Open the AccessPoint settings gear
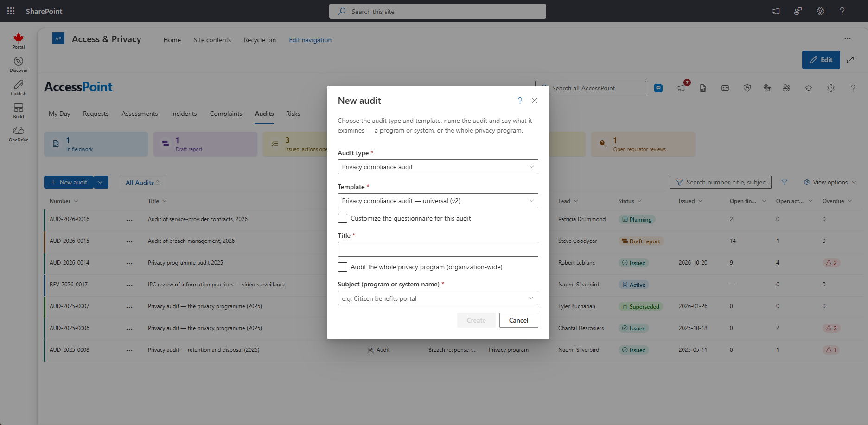This screenshot has width=868, height=425. (831, 88)
